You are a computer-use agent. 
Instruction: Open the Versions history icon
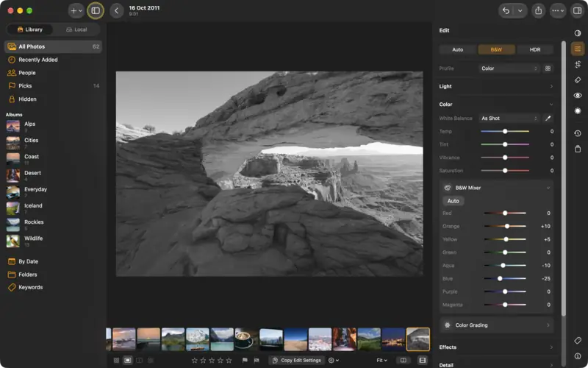coord(578,133)
